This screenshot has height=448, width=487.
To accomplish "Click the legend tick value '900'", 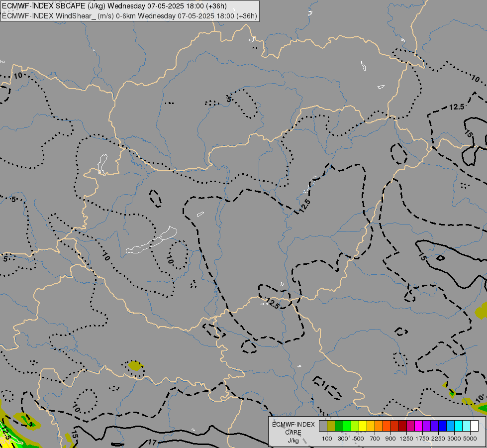I will [390, 439].
